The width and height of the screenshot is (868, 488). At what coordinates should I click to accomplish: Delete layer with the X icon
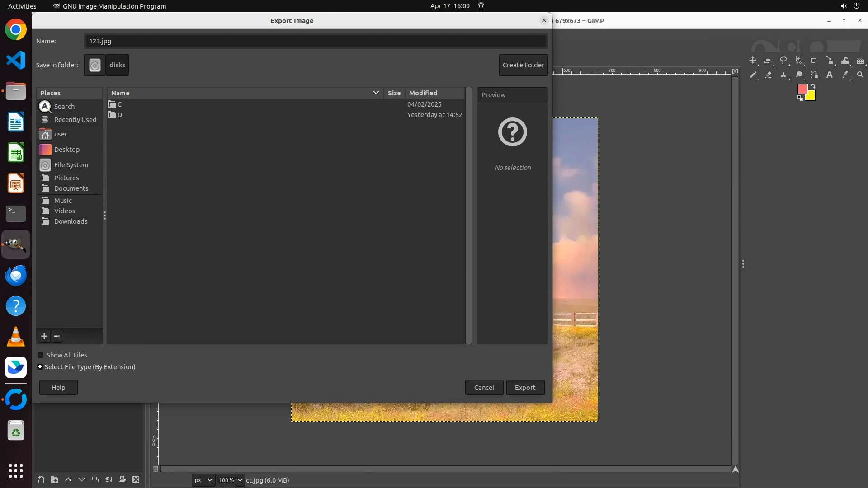tap(136, 480)
